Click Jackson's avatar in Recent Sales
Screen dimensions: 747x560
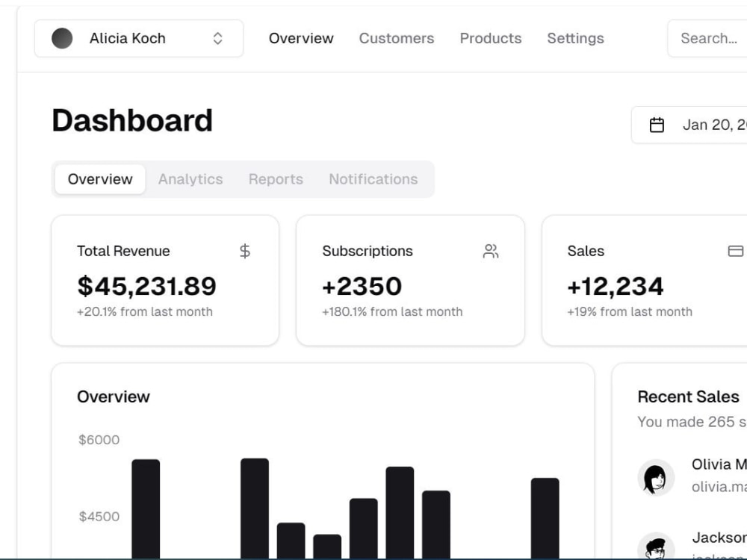[656, 547]
